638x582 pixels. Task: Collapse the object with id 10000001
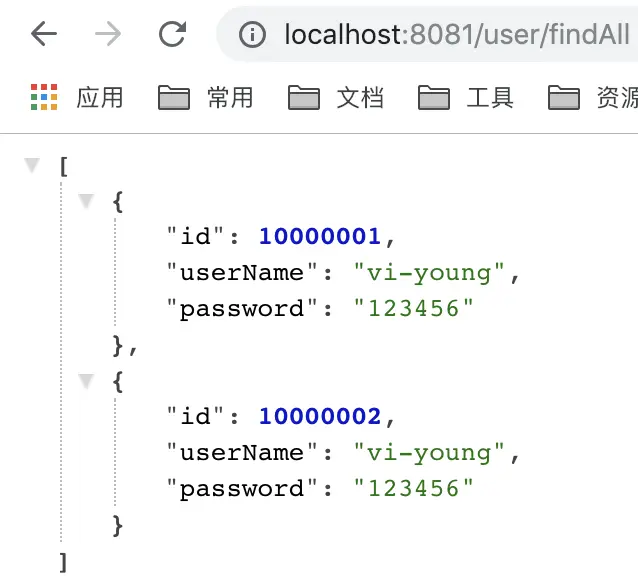click(86, 201)
